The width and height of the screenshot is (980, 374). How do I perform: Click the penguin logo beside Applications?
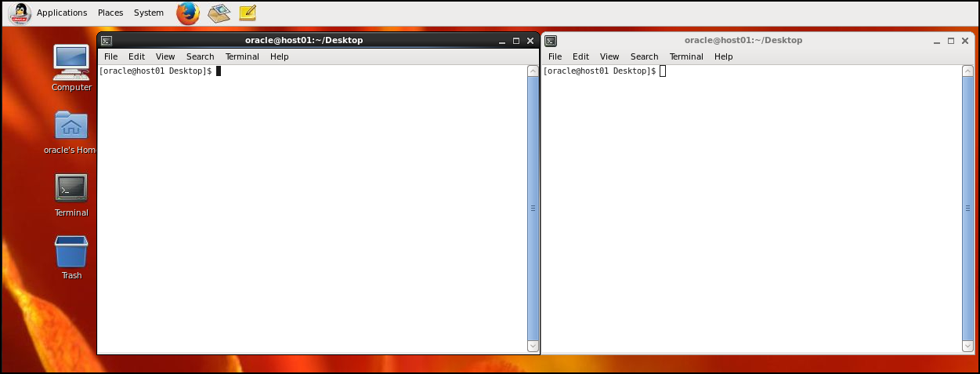click(20, 13)
